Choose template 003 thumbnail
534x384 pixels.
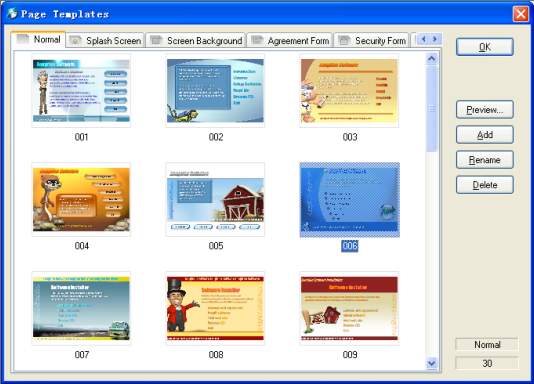pos(349,91)
